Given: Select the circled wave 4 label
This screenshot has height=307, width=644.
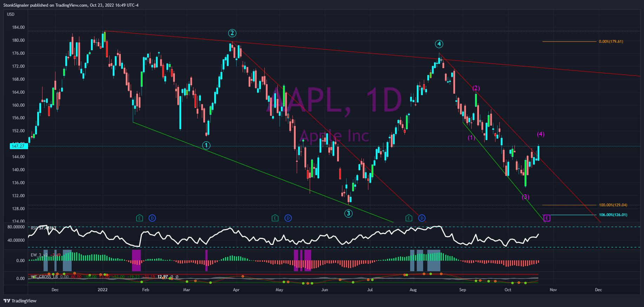Looking at the screenshot, I should (439, 44).
